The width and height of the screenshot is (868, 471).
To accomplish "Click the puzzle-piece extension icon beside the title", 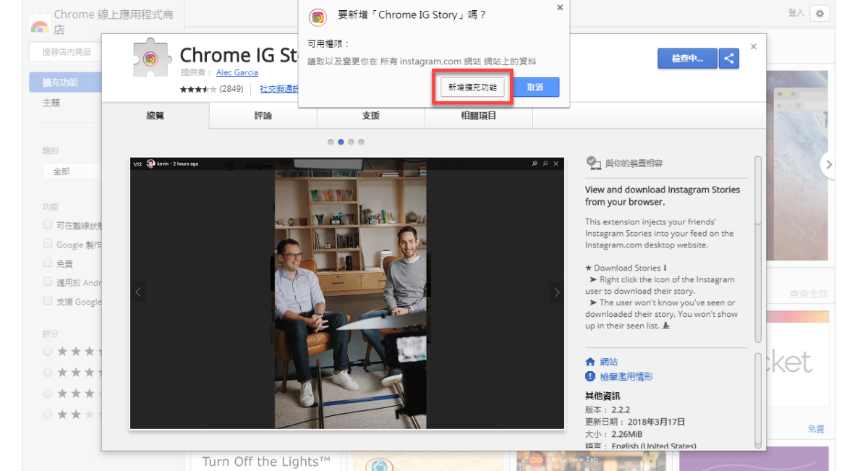I will [x=150, y=57].
